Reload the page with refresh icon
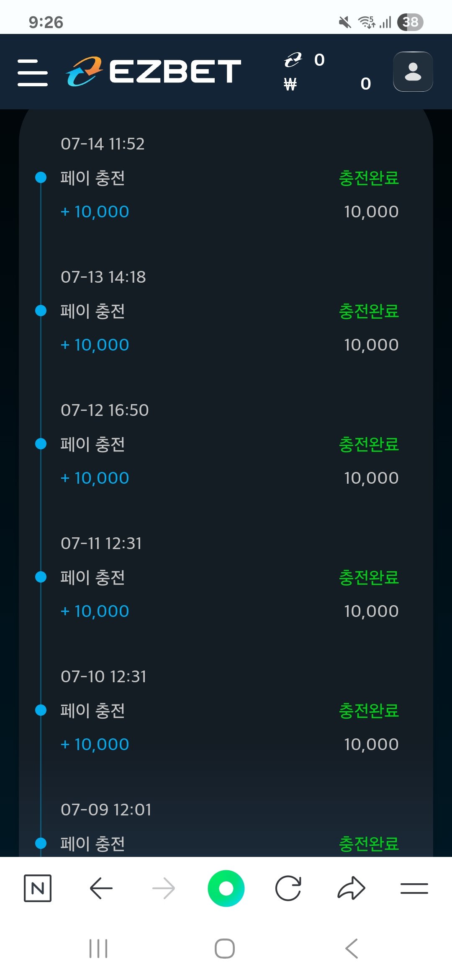Image resolution: width=452 pixels, height=980 pixels. point(288,888)
